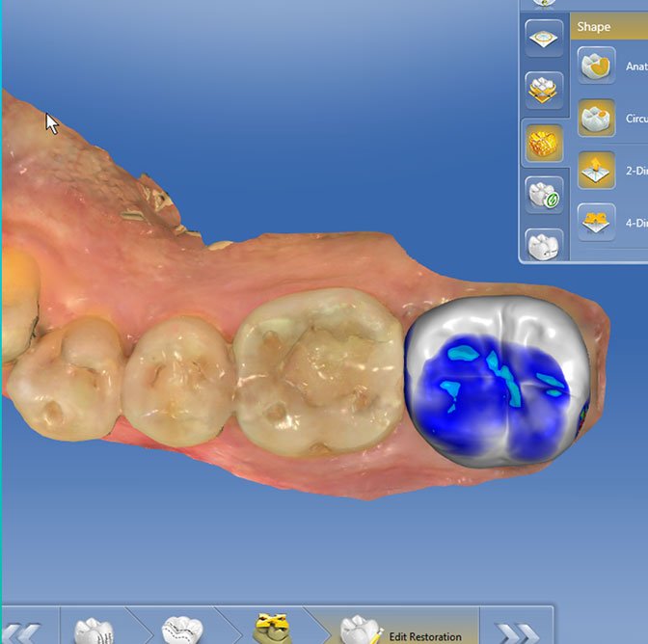Advance with the double right arrows
Image resolution: width=648 pixels, height=644 pixels.
coord(517,631)
